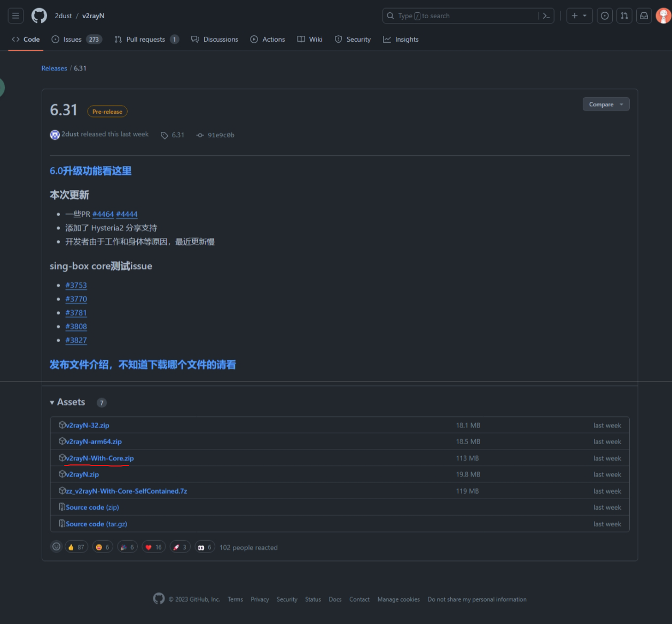This screenshot has width=672, height=624.
Task: Toggle the hooray reaction with 6
Action: click(x=127, y=547)
